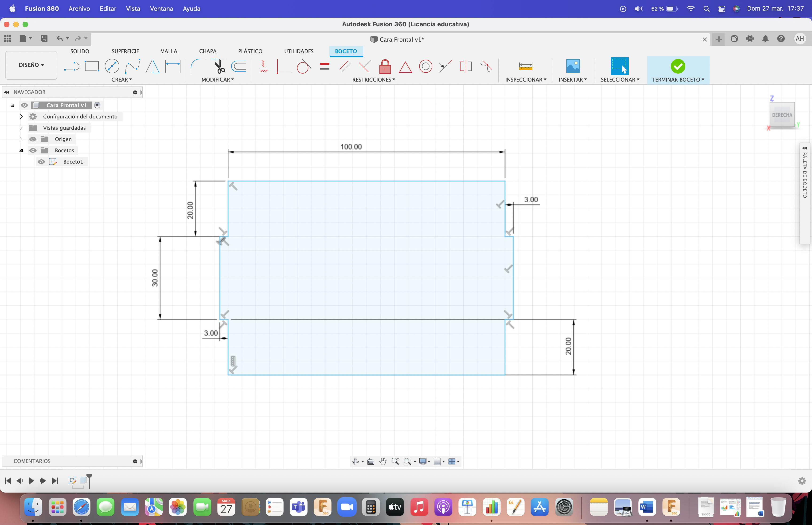Switch to the PLÁSTICO tab
812x525 pixels.
click(x=250, y=51)
